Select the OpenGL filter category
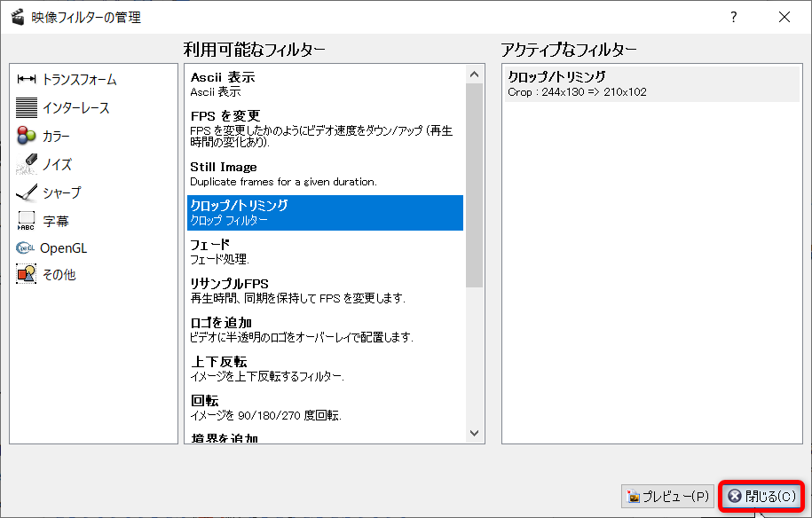This screenshot has width=812, height=518. pyautogui.click(x=27, y=248)
